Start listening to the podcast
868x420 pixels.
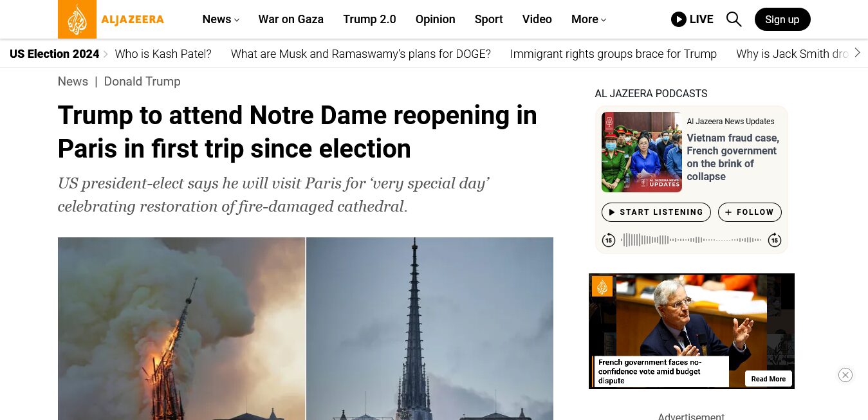pos(656,212)
